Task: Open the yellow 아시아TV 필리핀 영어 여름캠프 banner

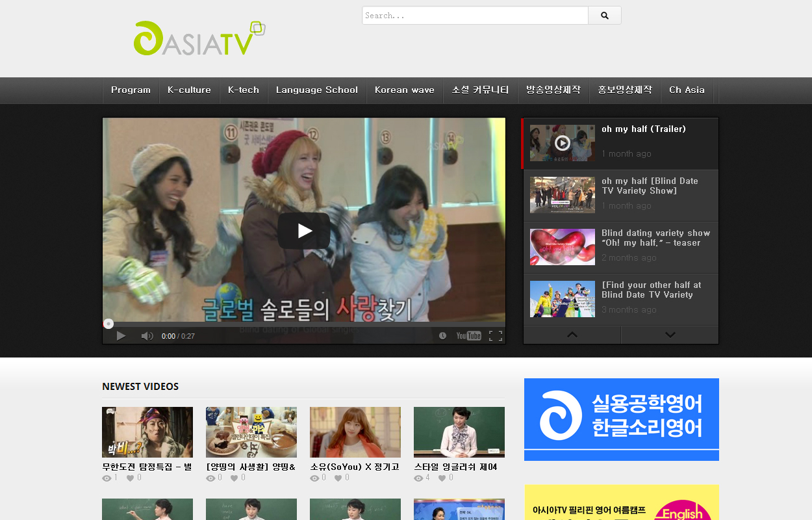Action: point(622,502)
